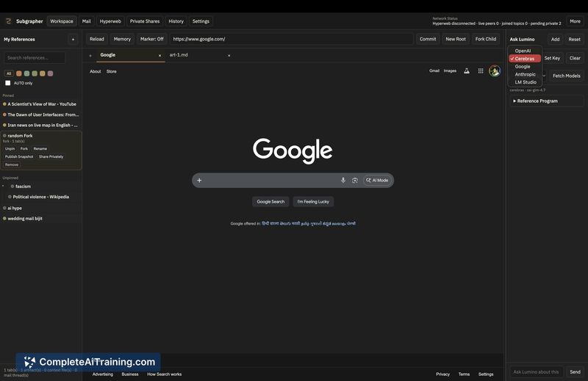Open the top Settings tab
The height and width of the screenshot is (381, 588).
[x=201, y=21]
